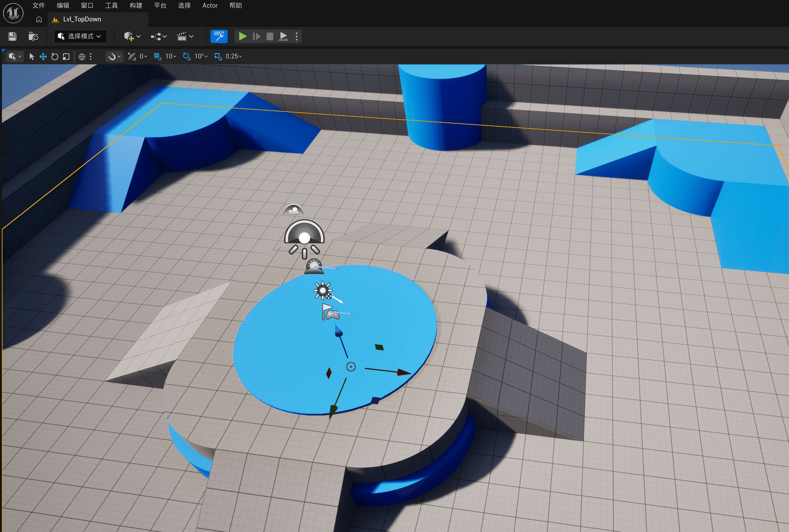Start play in editor with green arrow
The image size is (789, 532).
click(242, 36)
